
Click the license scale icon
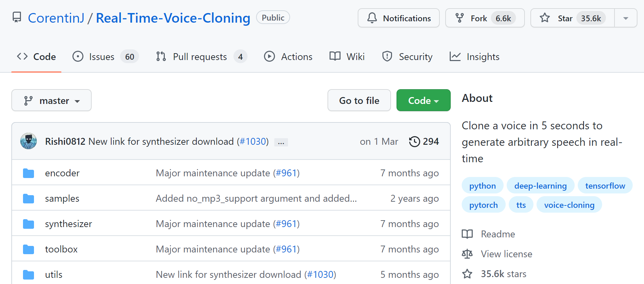click(x=467, y=254)
